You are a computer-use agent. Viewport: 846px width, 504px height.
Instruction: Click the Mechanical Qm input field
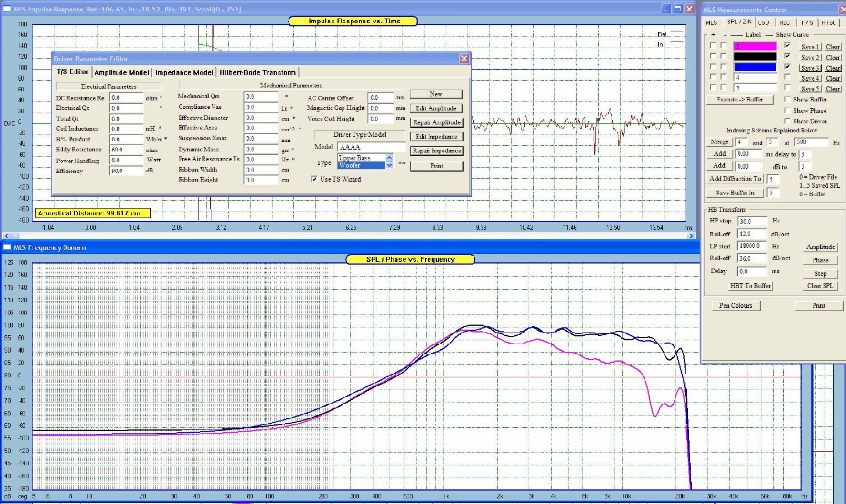pos(261,96)
